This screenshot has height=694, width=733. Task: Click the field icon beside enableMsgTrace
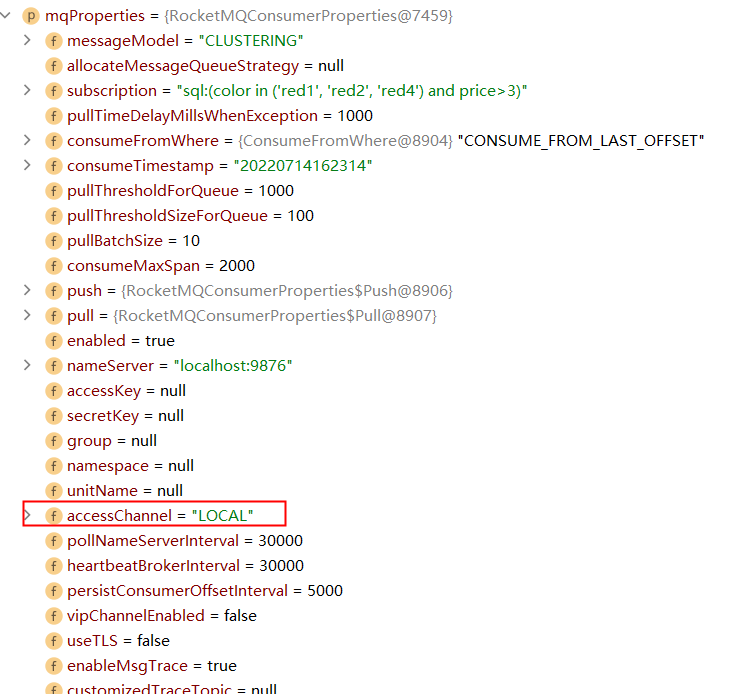[x=54, y=666]
